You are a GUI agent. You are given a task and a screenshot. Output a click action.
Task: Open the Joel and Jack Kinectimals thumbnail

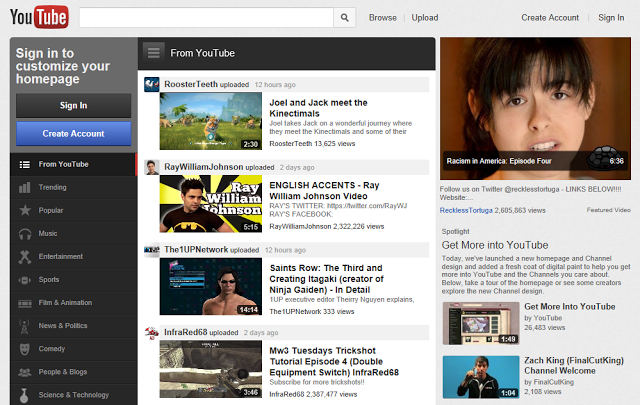tap(211, 121)
